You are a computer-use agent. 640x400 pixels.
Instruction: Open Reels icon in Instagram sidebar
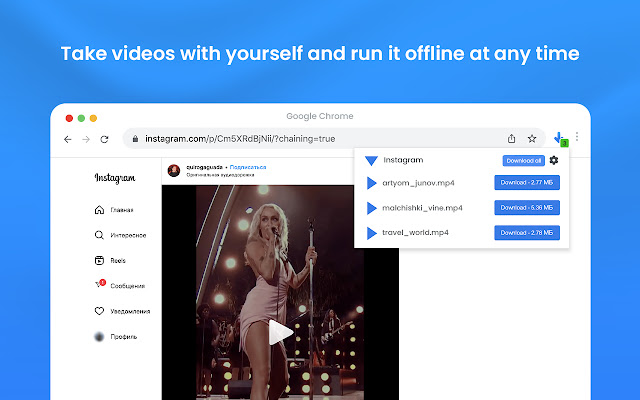[x=99, y=260]
